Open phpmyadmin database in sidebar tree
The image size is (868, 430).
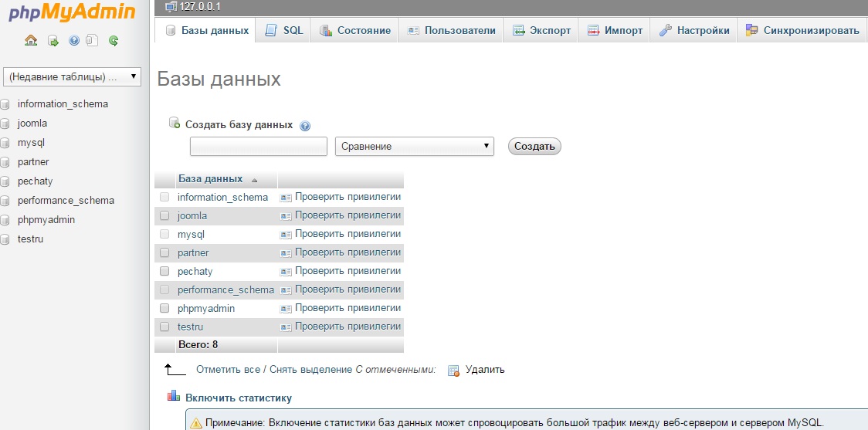46,220
